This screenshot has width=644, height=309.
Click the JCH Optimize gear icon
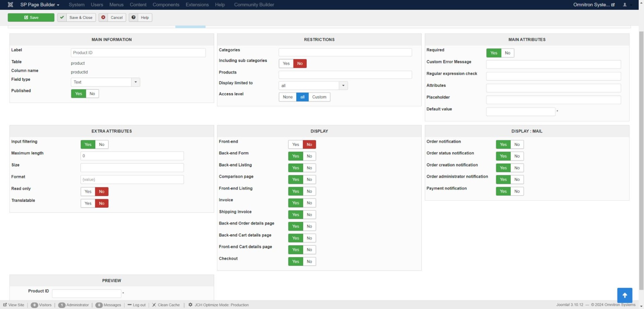point(190,305)
